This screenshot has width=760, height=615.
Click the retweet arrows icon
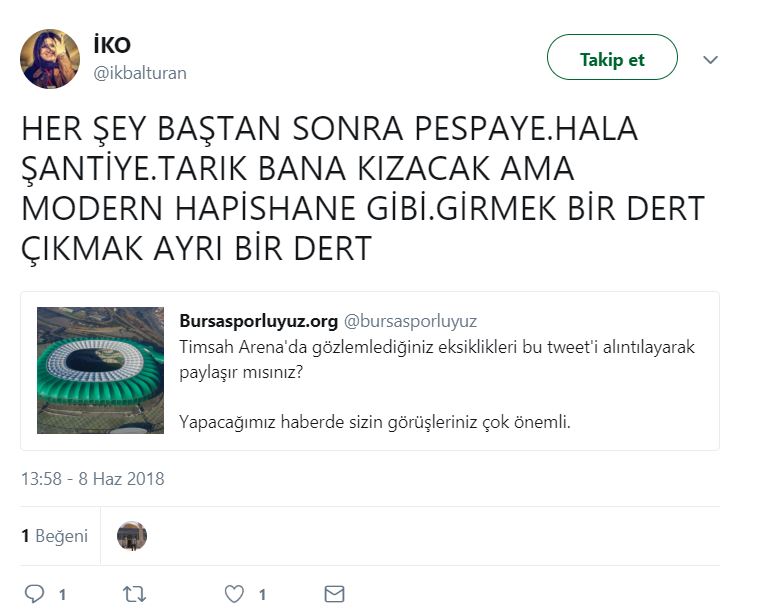134,594
